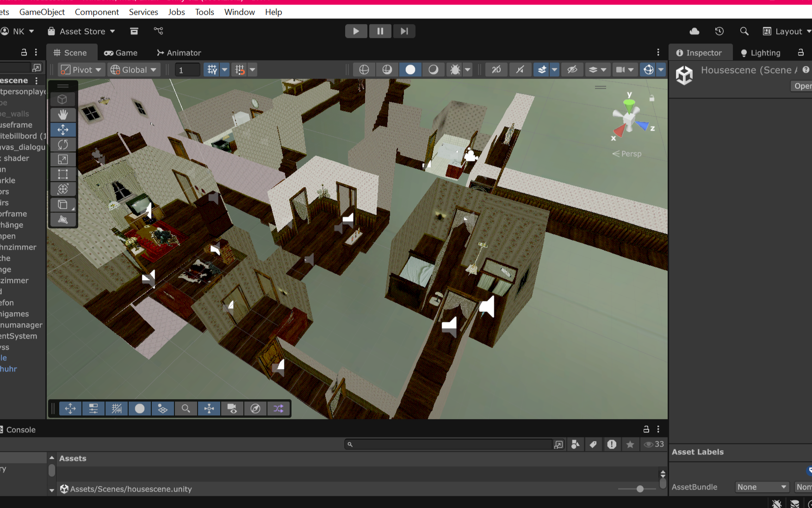The height and width of the screenshot is (508, 812).
Task: Select the Scale tool
Action: (x=63, y=159)
